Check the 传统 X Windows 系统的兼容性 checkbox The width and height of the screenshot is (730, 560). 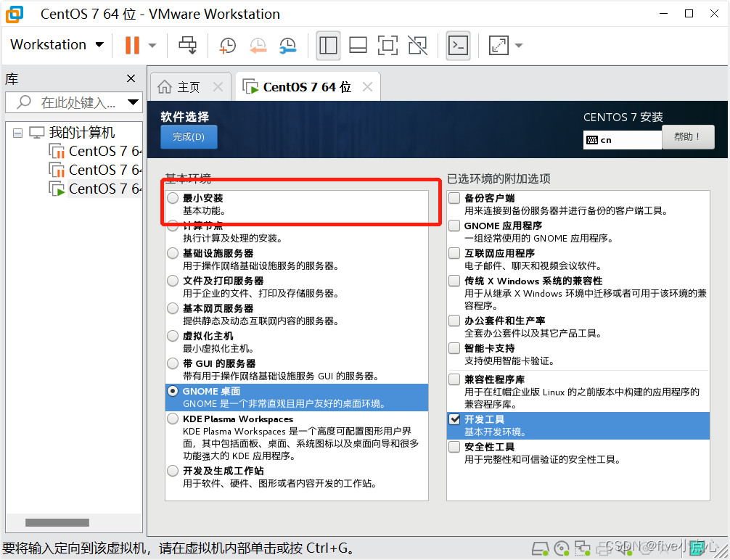click(x=454, y=281)
